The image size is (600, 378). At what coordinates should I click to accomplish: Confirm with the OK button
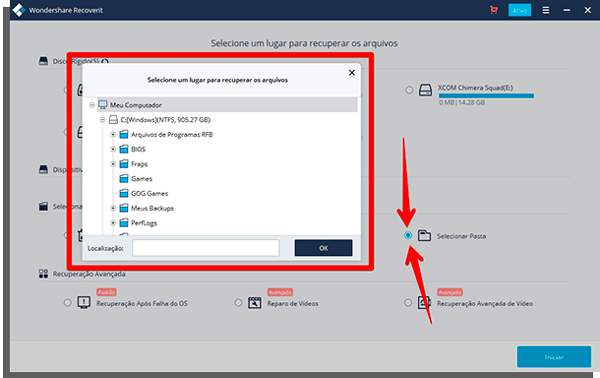[x=323, y=248]
